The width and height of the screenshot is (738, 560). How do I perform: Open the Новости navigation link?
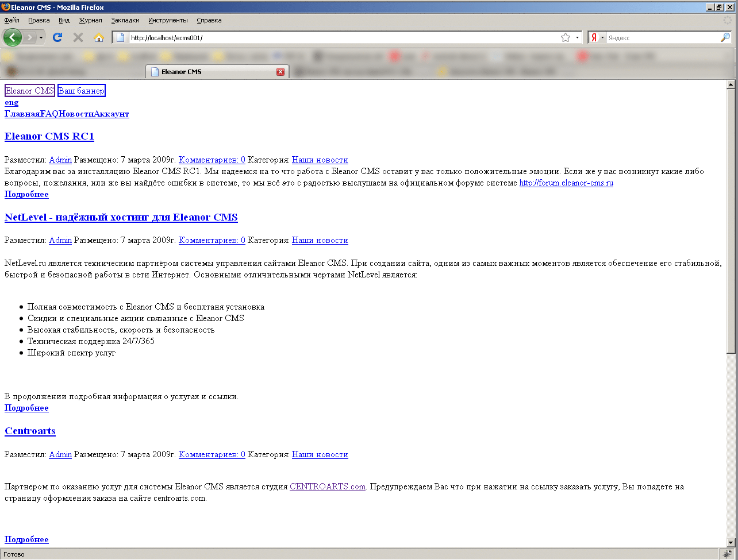coord(77,114)
